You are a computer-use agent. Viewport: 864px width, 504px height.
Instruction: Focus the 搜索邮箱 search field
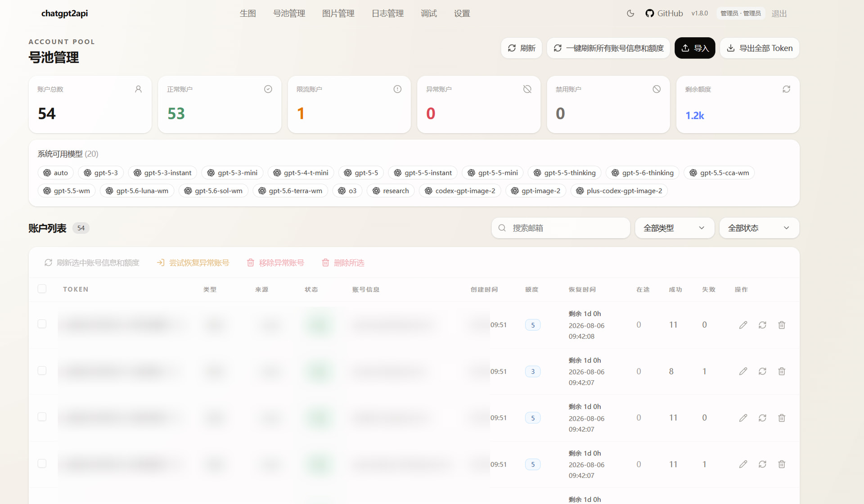(x=561, y=228)
